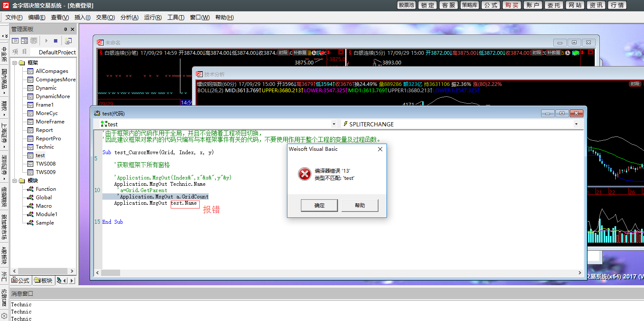Click the 公式 button in the top bar

[x=491, y=5]
